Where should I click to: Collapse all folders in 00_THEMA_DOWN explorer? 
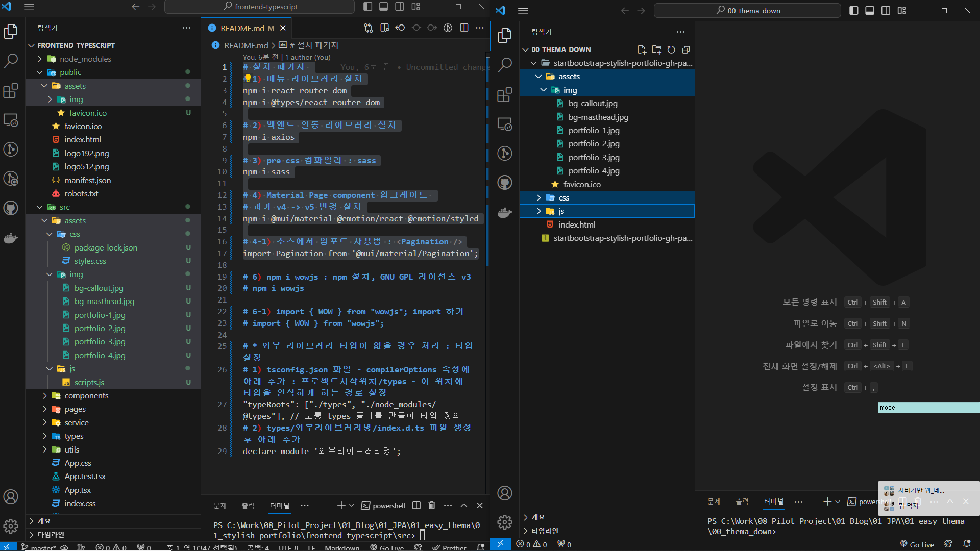[686, 49]
